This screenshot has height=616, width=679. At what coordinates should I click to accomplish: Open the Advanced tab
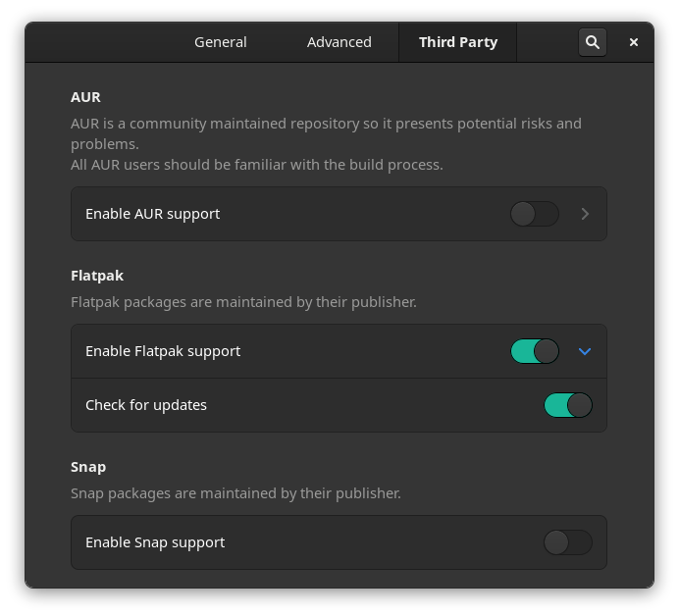tap(339, 42)
